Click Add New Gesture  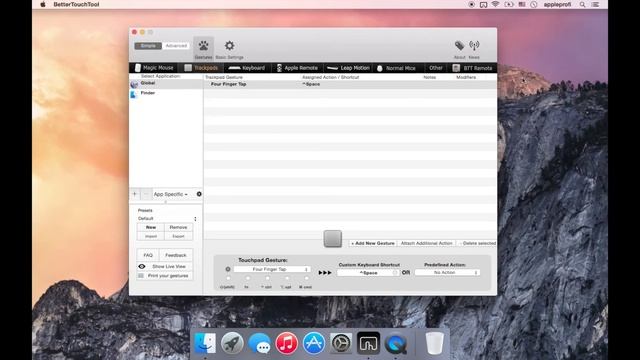click(373, 243)
